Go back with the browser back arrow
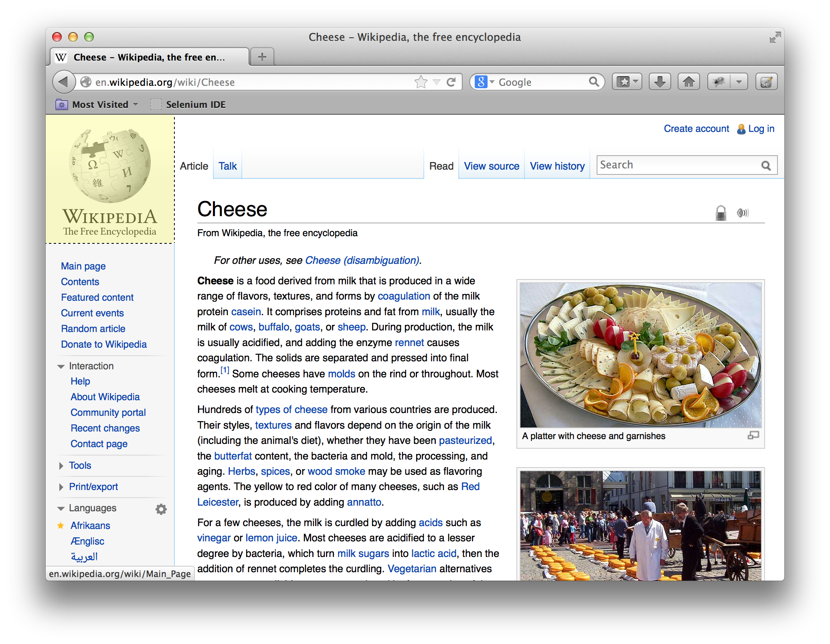 click(64, 82)
